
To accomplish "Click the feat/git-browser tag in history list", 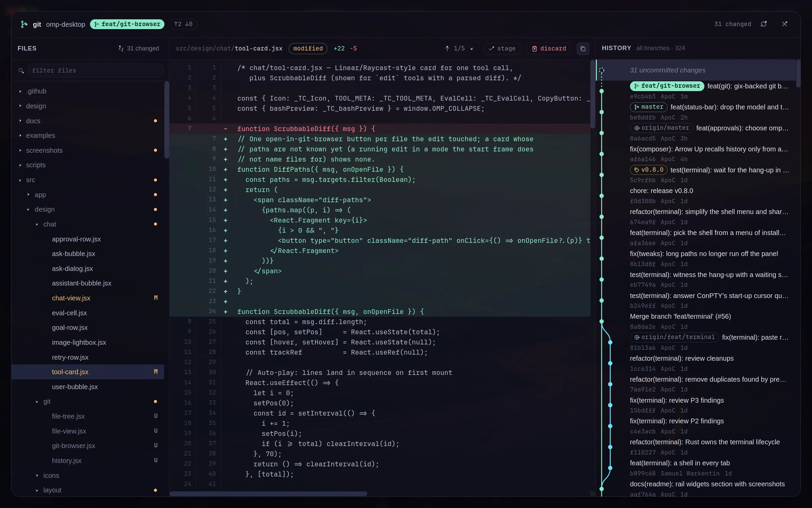I will [667, 86].
